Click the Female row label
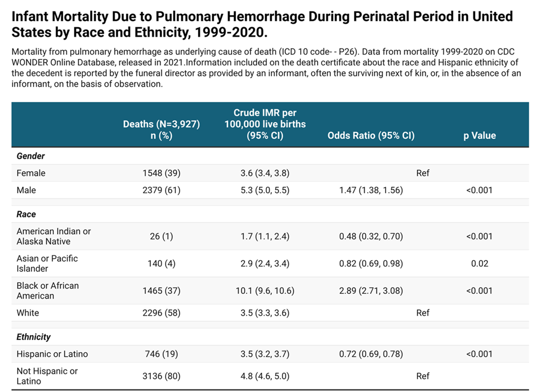This screenshot has width=539, height=392. point(31,173)
